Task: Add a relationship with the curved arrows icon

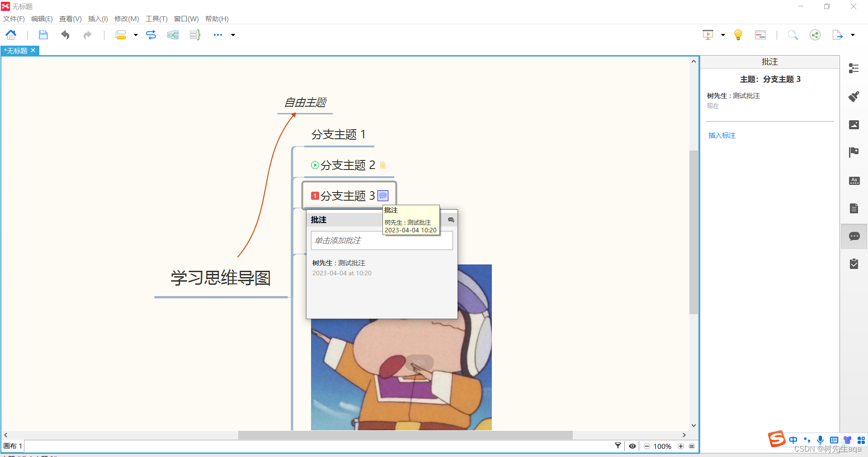Action: tap(151, 35)
